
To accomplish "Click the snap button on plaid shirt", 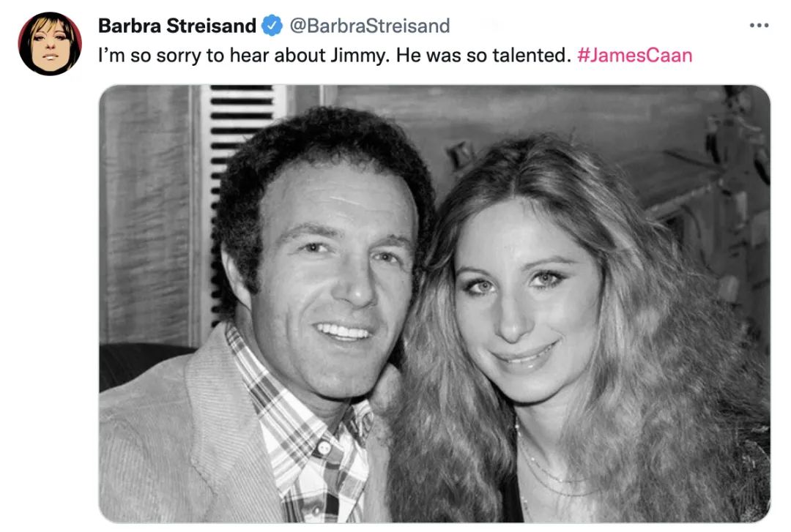I will click(324, 447).
